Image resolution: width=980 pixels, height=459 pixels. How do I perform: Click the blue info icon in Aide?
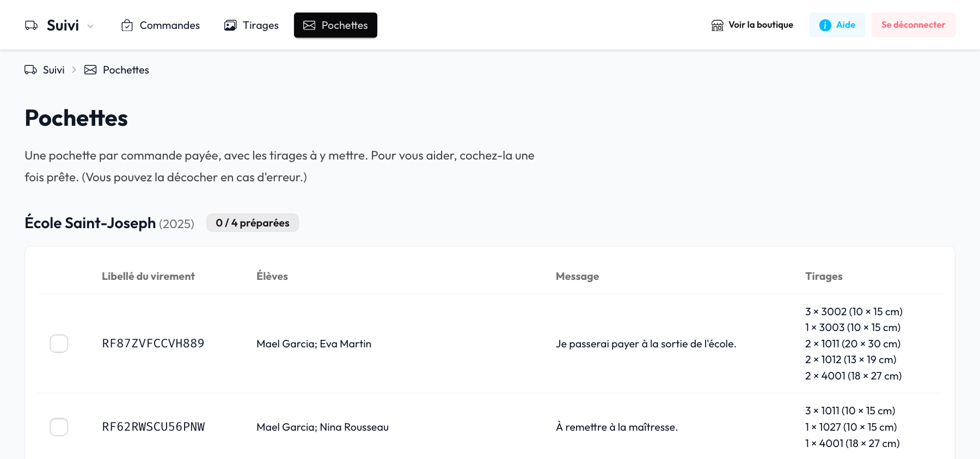coord(825,25)
